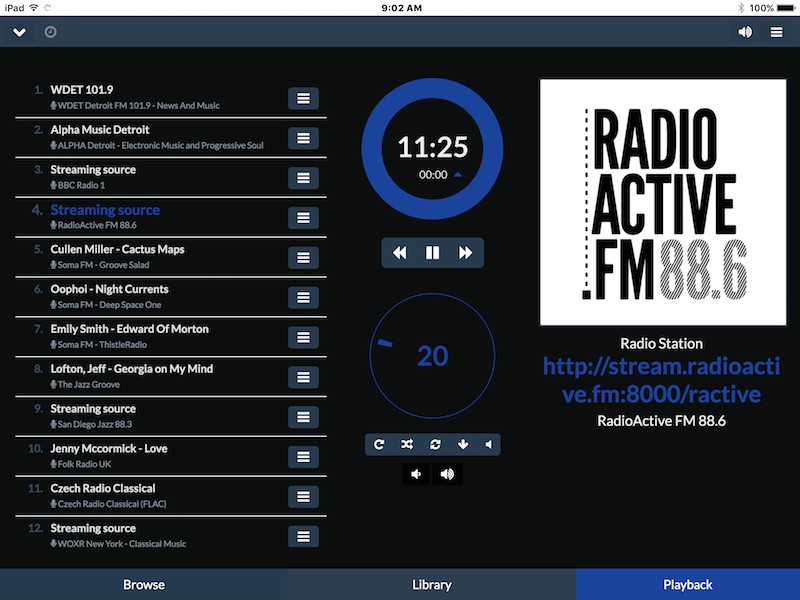Play WDET 101.9 from the queue
Screen dimensions: 800x600
click(x=82, y=90)
